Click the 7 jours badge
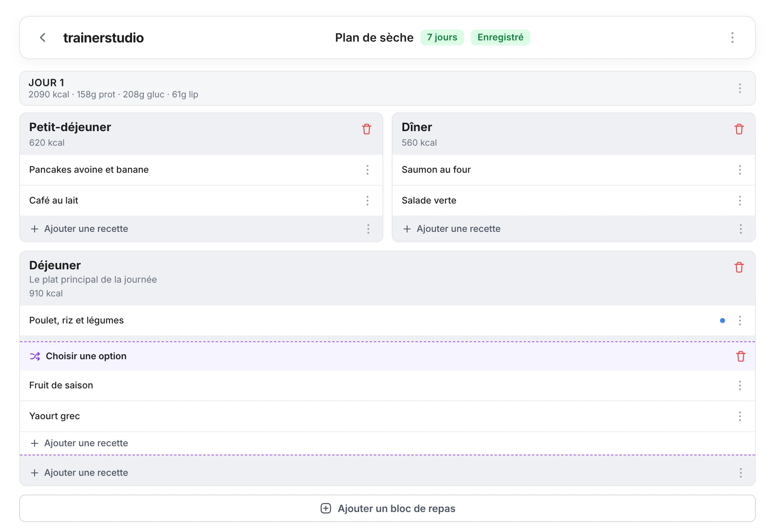Viewport: 775px width, 532px height. (x=442, y=37)
